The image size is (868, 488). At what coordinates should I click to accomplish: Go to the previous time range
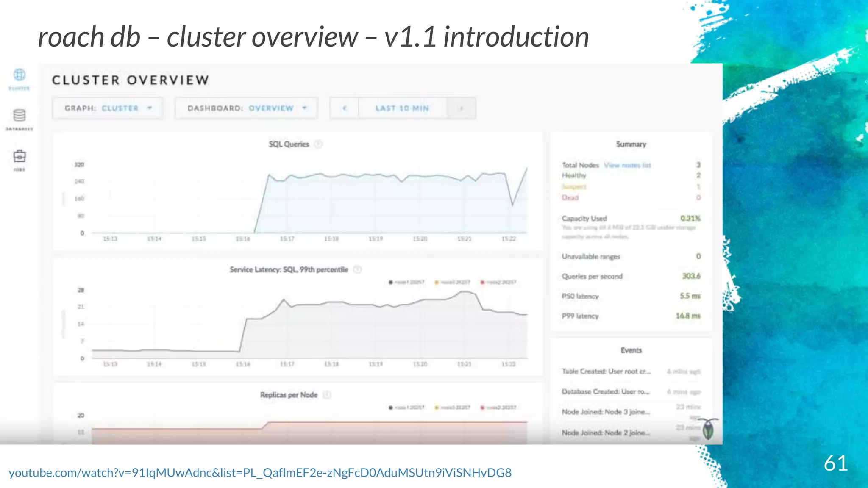tap(344, 108)
